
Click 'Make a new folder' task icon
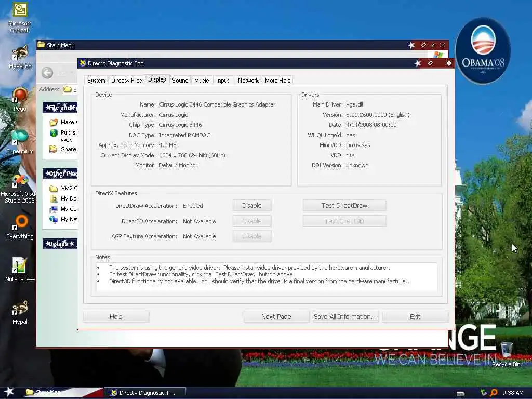[x=54, y=122]
